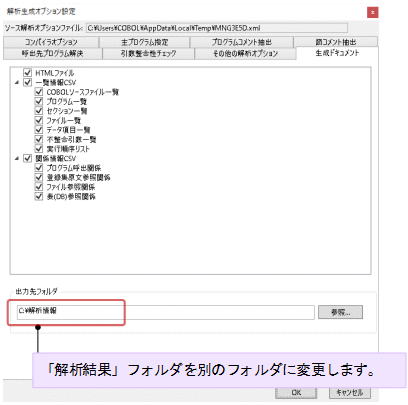Switch to the 呼出先プログラム解決 tab
Image resolution: width=408 pixels, height=405 pixels.
(53, 53)
